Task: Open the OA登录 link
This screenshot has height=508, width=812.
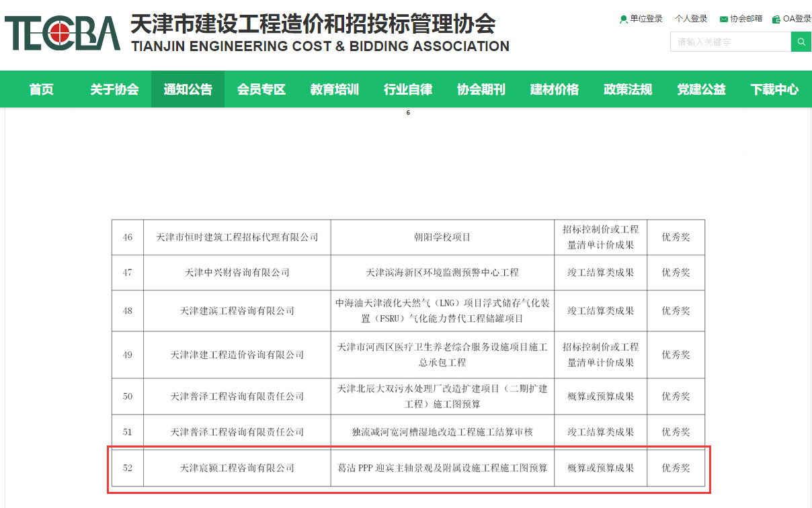Action: [x=797, y=19]
